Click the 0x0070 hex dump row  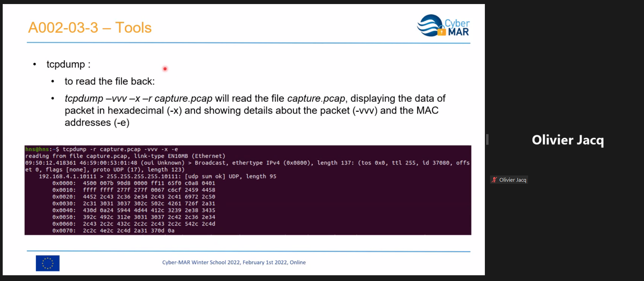pyautogui.click(x=113, y=231)
